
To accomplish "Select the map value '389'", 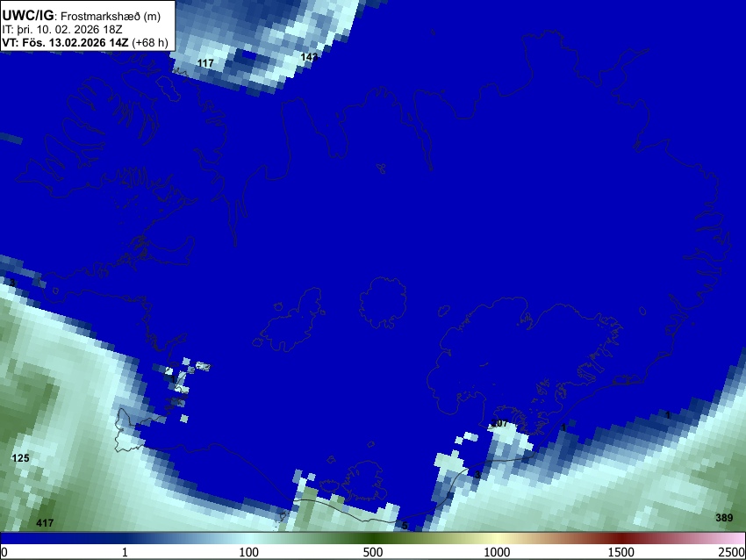I will [x=724, y=518].
